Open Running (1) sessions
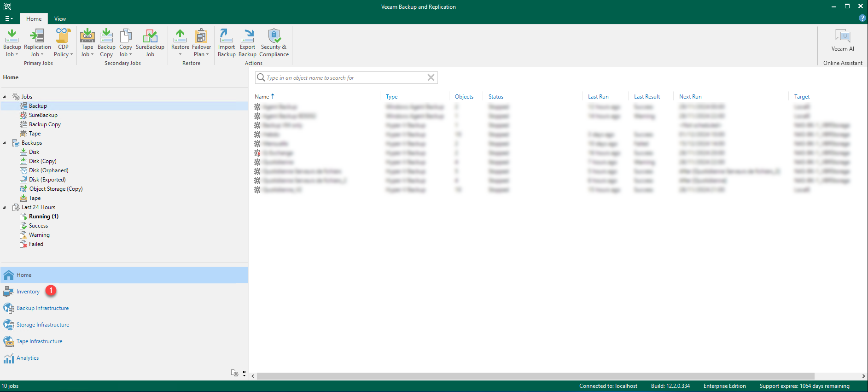Screen dimensions: 868x392 (43, 216)
